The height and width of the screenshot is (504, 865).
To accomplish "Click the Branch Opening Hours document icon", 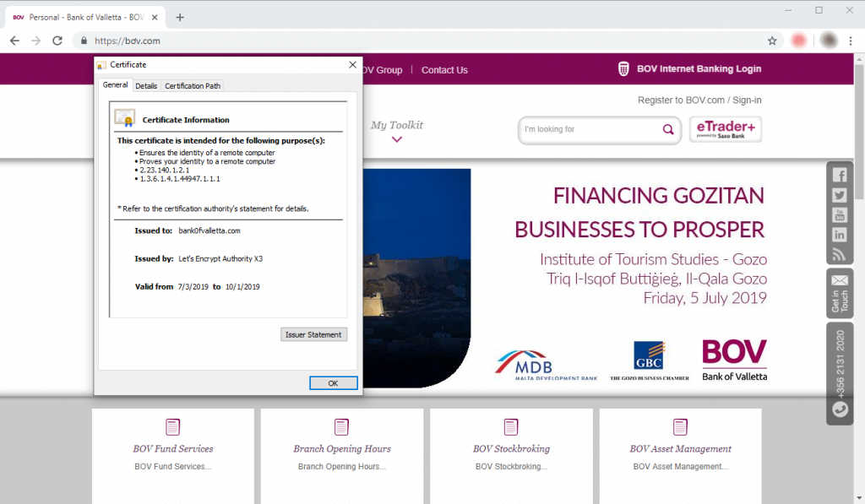I will point(341,427).
